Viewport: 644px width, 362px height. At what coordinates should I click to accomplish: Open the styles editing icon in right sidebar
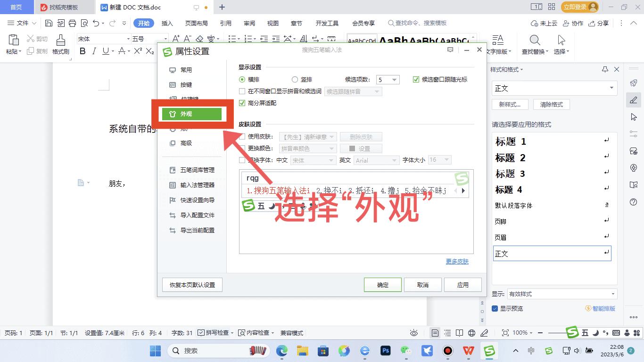(x=634, y=100)
